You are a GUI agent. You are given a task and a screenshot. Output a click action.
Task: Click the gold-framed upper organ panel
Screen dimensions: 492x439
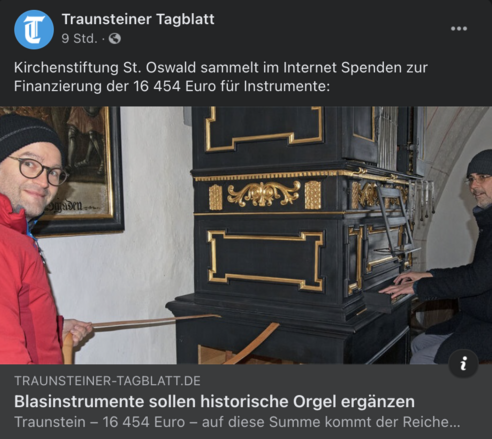click(264, 128)
